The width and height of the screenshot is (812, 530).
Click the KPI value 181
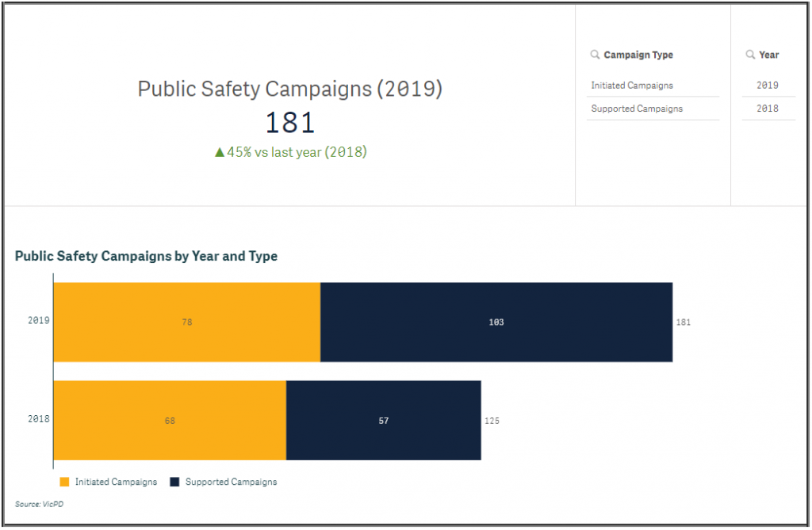pos(289,123)
